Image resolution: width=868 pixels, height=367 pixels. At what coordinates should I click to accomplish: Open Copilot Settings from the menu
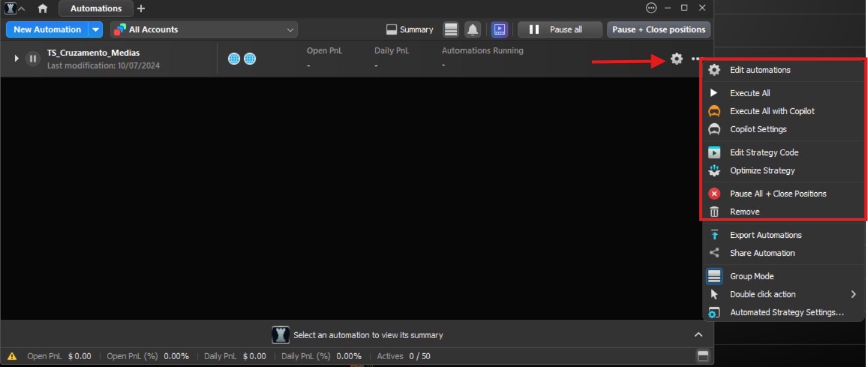coord(785,129)
